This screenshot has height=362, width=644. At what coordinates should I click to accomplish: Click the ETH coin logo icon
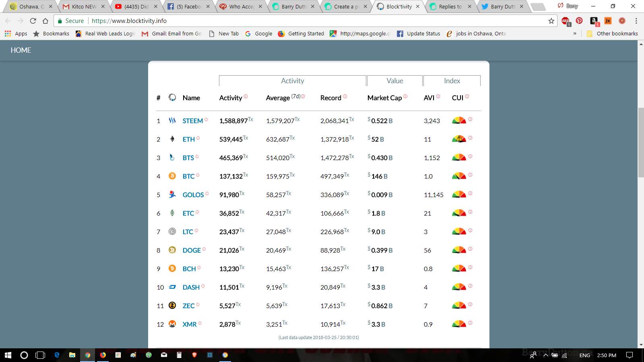tap(172, 139)
